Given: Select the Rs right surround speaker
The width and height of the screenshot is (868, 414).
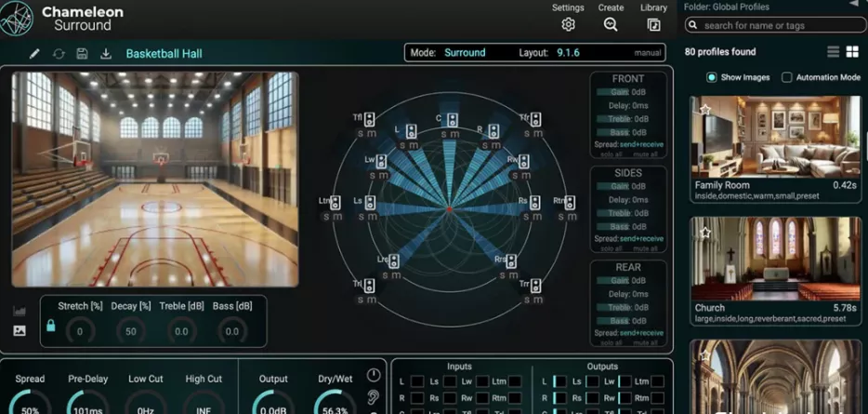Looking at the screenshot, I should tap(534, 202).
